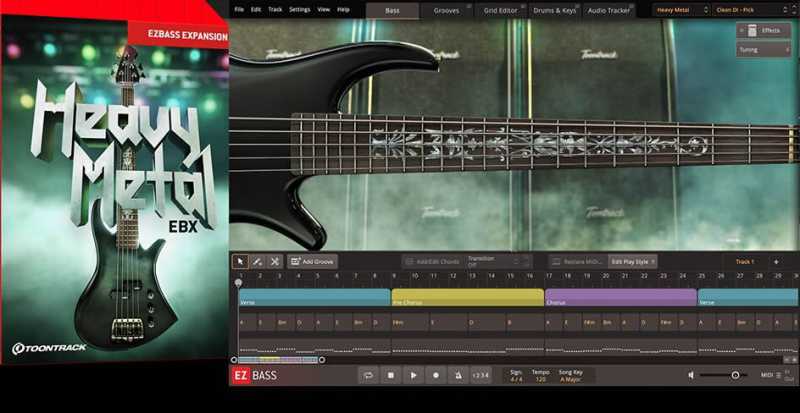Open the Settings menu
This screenshot has width=800, height=413.
coord(299,10)
